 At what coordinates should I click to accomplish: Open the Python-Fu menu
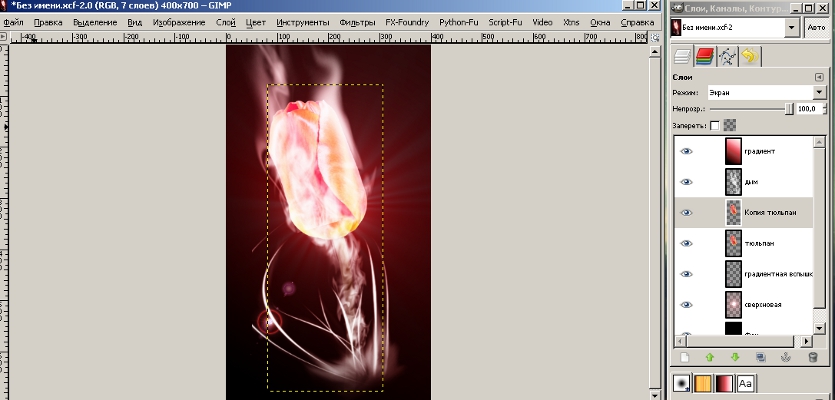(x=459, y=22)
